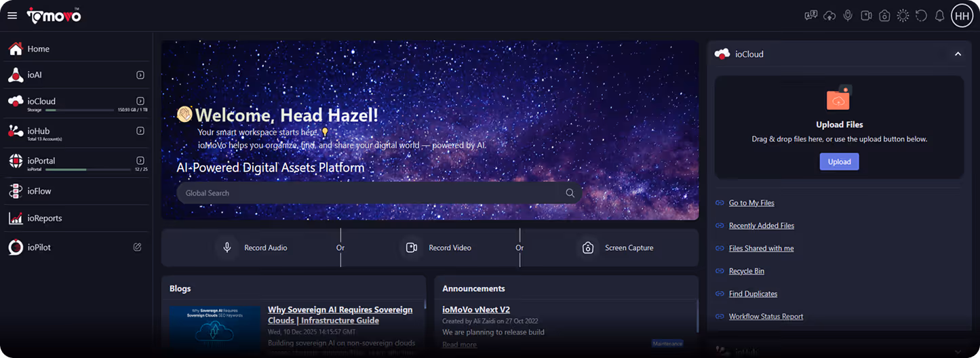
Task: Open the hamburger navigation menu
Action: tap(12, 16)
